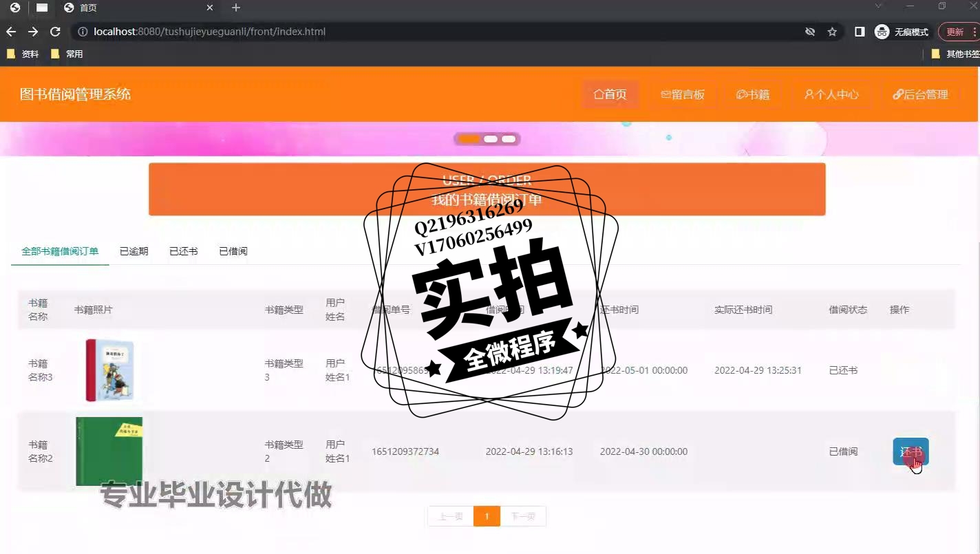Viewport: 980px width, 554px height.
Task: Click the 下一页 pagination button
Action: (x=523, y=516)
